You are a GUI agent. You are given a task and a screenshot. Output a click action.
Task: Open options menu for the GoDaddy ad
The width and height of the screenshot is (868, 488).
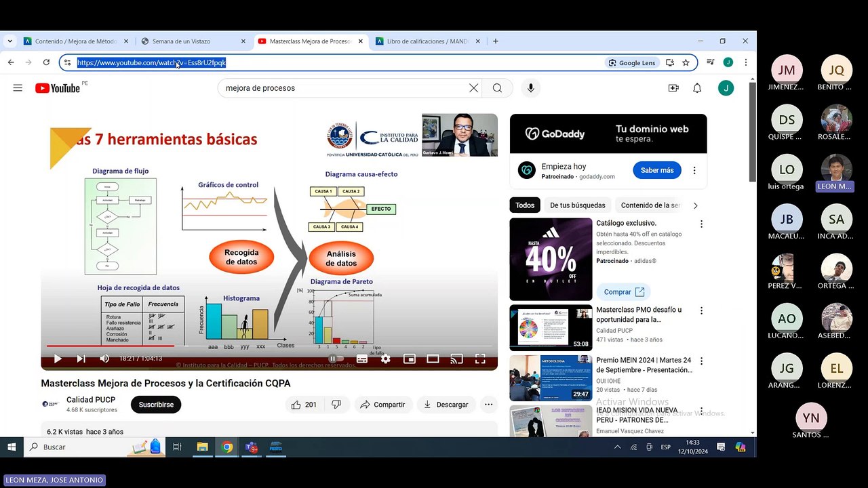coord(694,170)
